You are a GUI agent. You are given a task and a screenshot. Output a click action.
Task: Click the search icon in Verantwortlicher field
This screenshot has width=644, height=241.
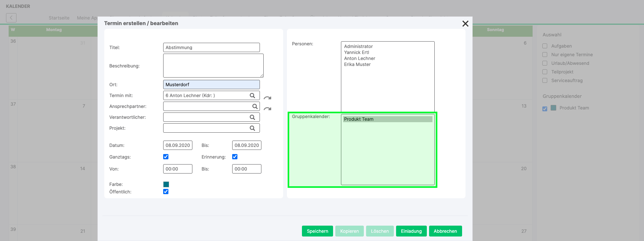(252, 117)
